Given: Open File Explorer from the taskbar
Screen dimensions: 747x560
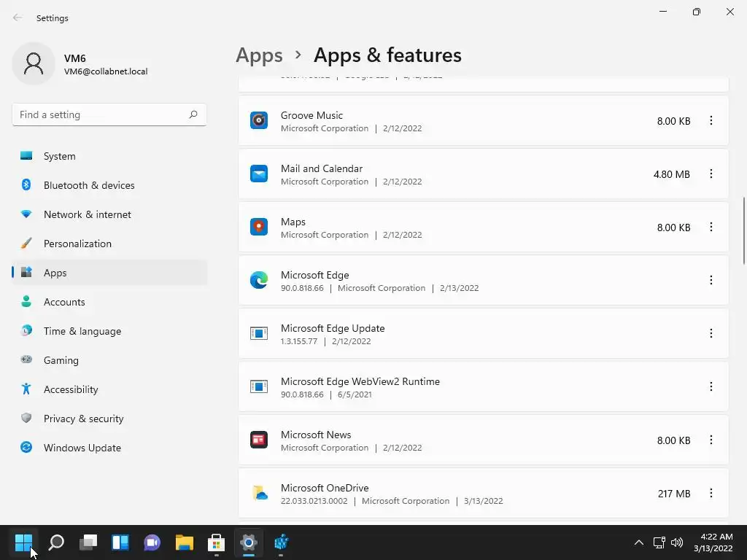Looking at the screenshot, I should (184, 542).
